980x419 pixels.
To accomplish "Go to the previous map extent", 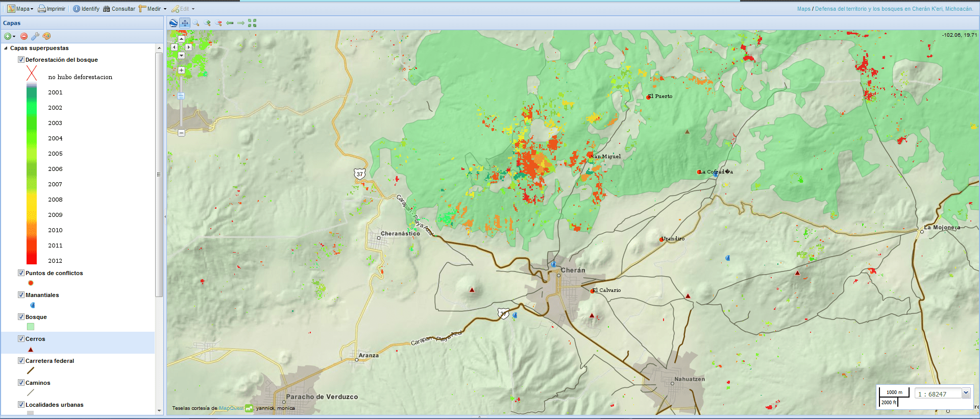I will (230, 23).
